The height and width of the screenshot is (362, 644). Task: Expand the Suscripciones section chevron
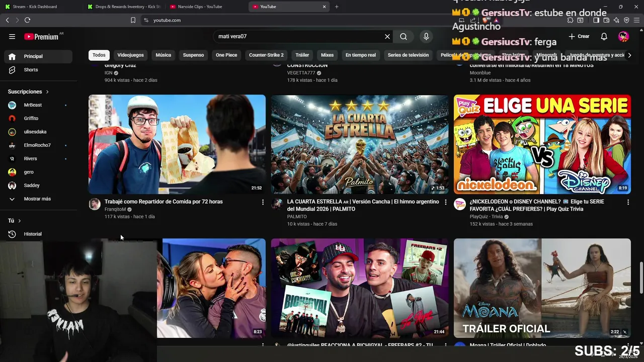47,92
